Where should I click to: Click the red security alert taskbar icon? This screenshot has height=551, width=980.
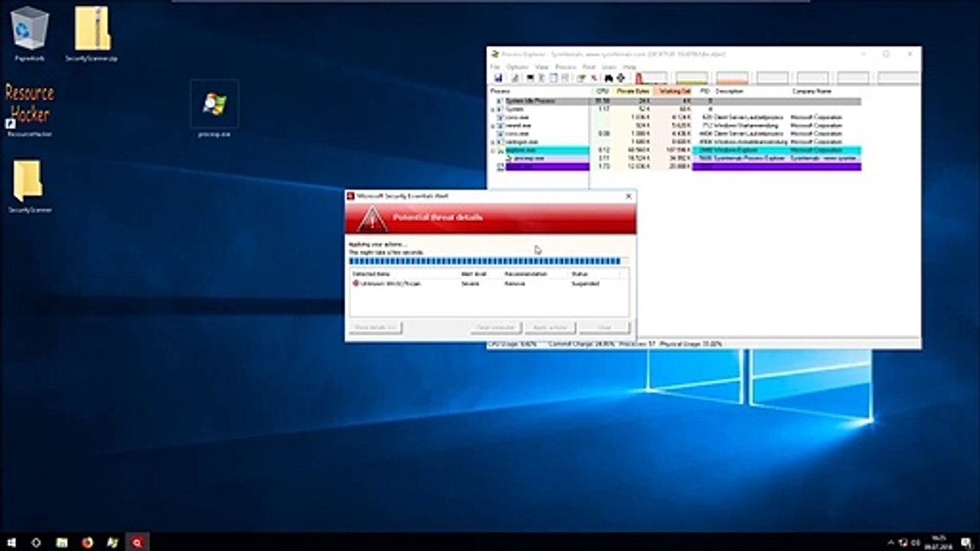137,542
